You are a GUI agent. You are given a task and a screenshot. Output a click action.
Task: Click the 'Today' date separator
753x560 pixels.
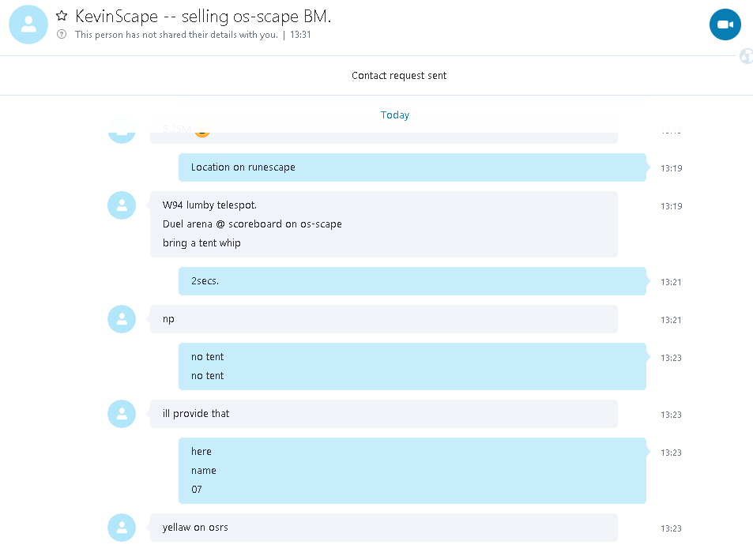tap(395, 115)
